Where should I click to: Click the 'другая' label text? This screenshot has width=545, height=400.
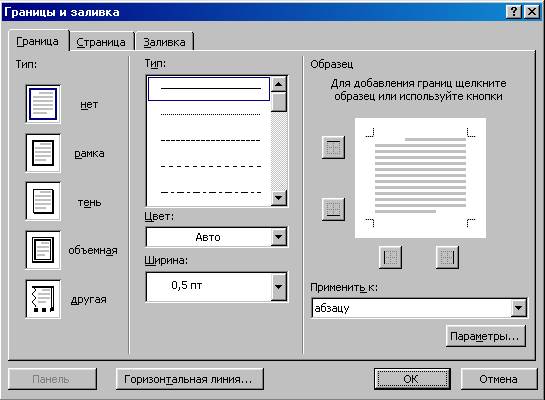88,300
